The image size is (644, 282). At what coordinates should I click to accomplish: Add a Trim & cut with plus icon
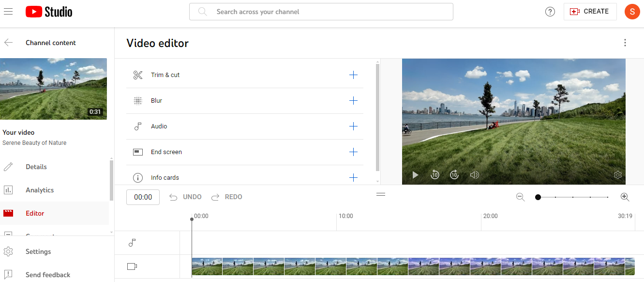click(353, 75)
